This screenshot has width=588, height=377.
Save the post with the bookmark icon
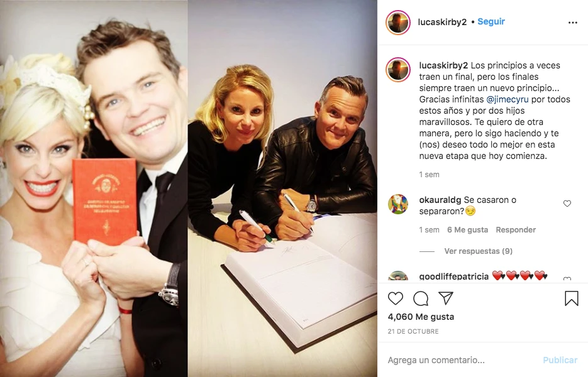[572, 298]
